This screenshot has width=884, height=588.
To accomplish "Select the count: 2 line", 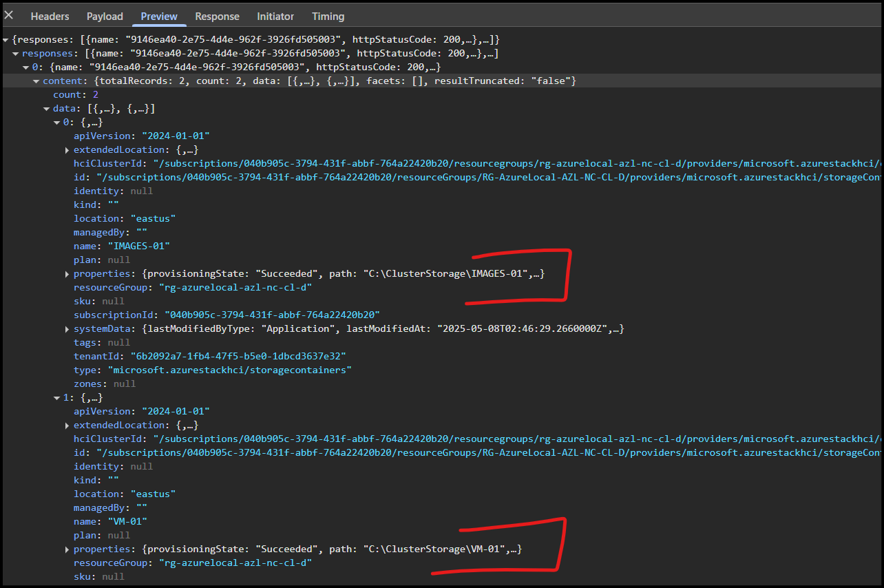I will click(76, 95).
